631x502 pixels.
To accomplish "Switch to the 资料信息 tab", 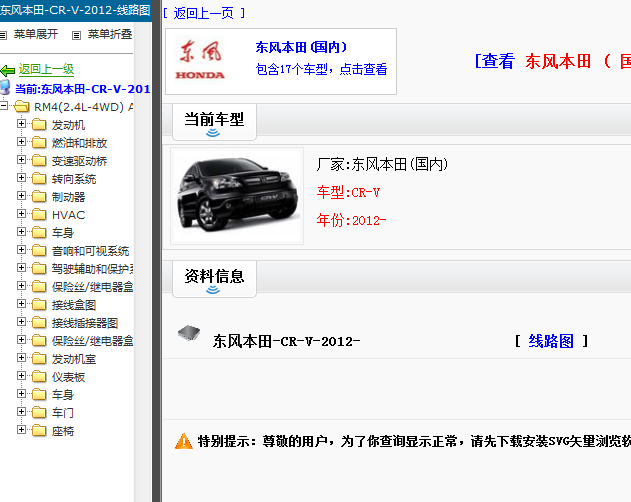I will click(x=214, y=279).
